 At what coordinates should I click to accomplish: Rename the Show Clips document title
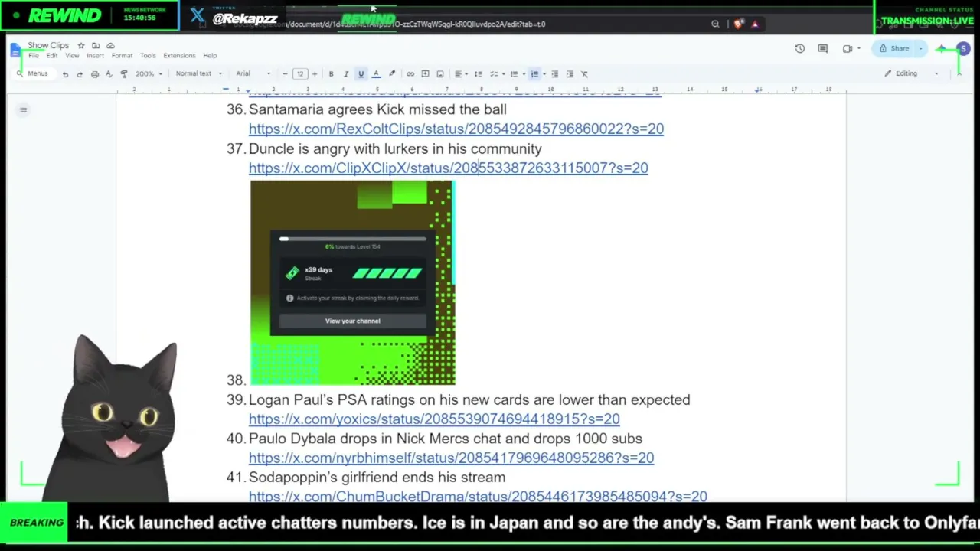click(48, 46)
